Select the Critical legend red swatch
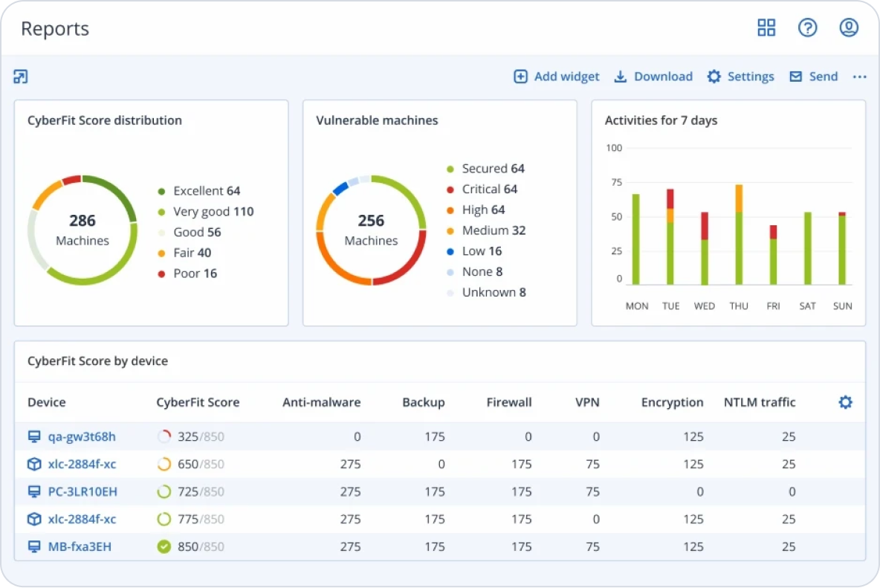 click(x=450, y=190)
